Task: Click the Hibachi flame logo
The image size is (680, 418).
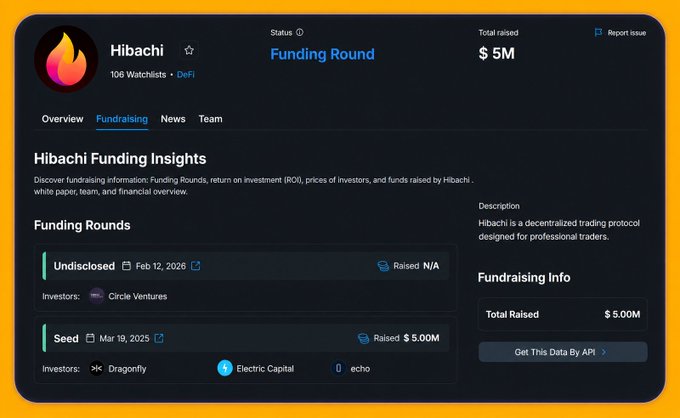Action: click(x=66, y=59)
